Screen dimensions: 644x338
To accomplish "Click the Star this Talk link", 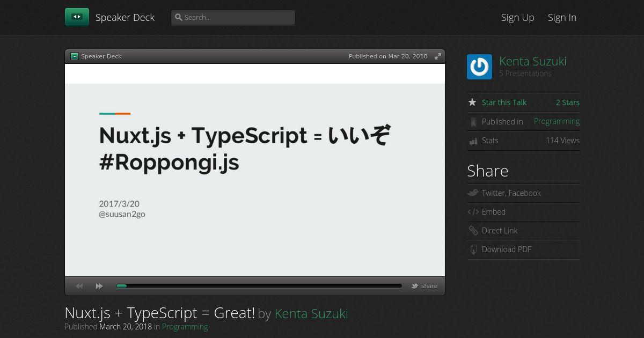I will (x=504, y=102).
